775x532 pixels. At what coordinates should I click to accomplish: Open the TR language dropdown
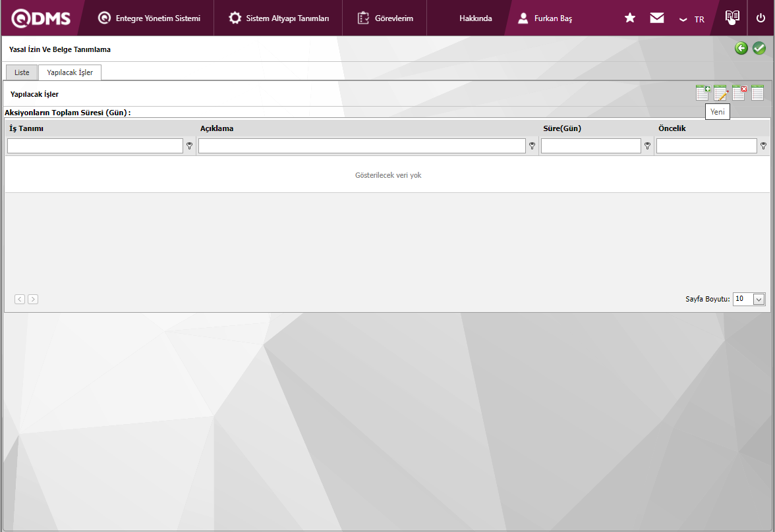[x=691, y=19]
